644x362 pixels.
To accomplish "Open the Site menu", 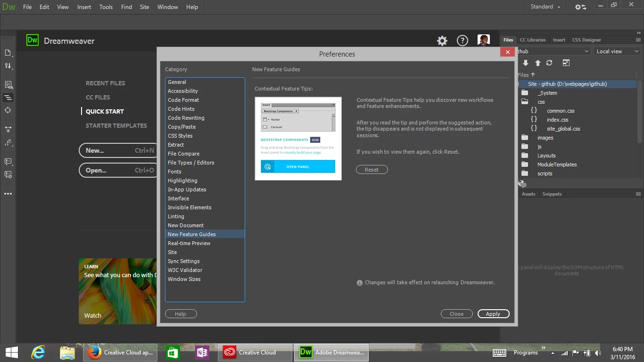I will point(145,7).
